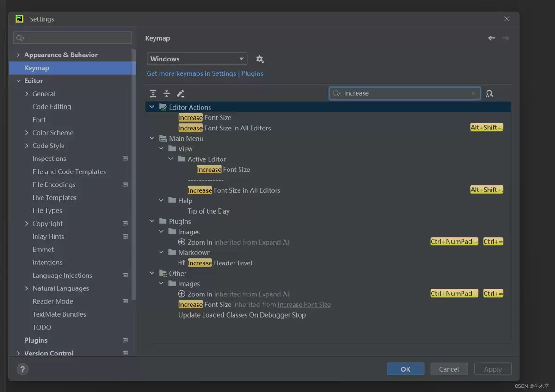Screen dimensions: 555x392
Task: Click project-level icon beside Reader Mode
Action: click(125, 301)
